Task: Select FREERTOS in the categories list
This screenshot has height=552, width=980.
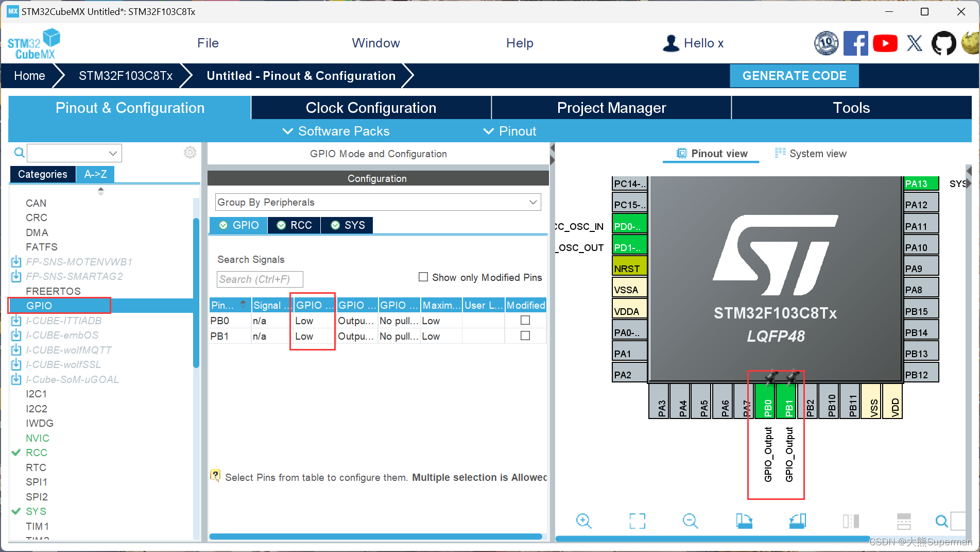Action: [53, 291]
